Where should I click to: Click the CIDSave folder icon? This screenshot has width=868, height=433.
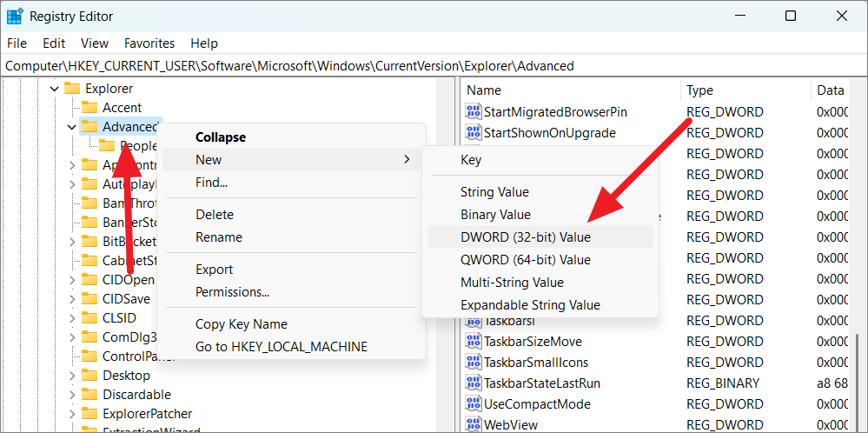point(89,299)
